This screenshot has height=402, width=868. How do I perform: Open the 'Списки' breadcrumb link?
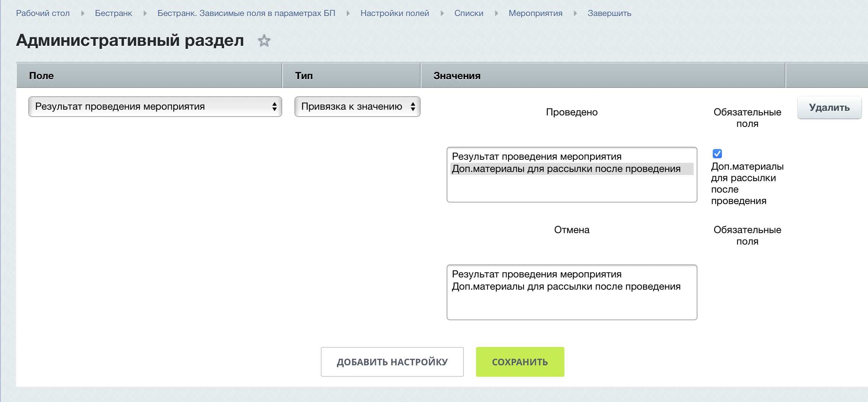coord(469,13)
